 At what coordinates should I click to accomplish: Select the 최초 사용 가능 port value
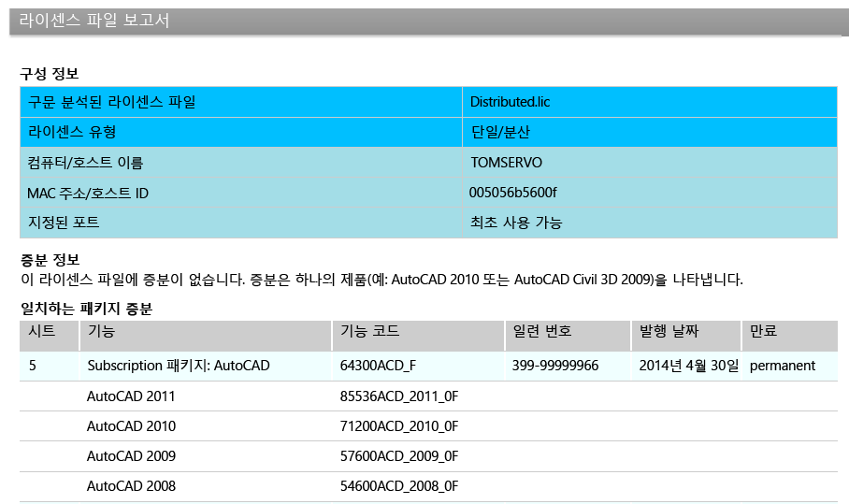[516, 223]
